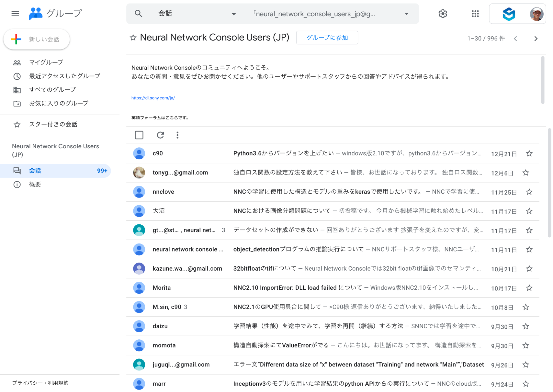Open 最近アクセスしたグループ
553x392 pixels.
click(64, 76)
